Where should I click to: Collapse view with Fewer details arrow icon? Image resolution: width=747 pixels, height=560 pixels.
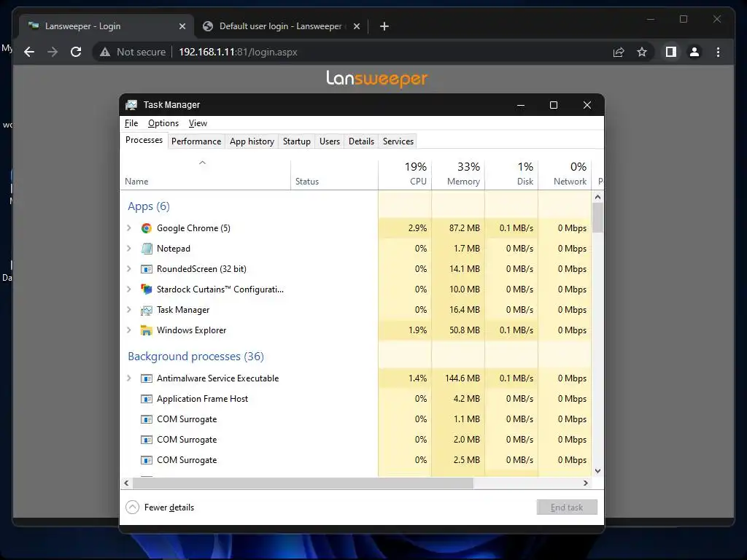coord(133,507)
